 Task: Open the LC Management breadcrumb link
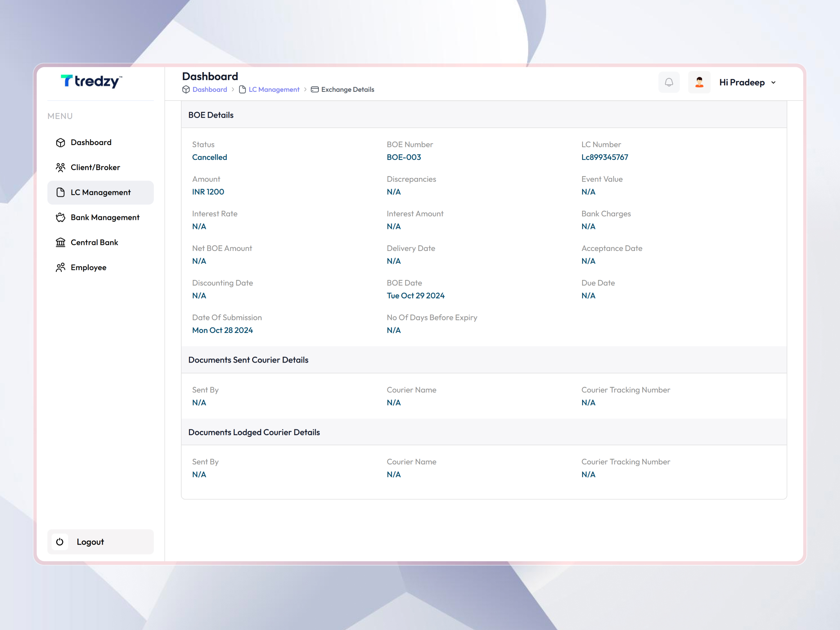coord(274,89)
